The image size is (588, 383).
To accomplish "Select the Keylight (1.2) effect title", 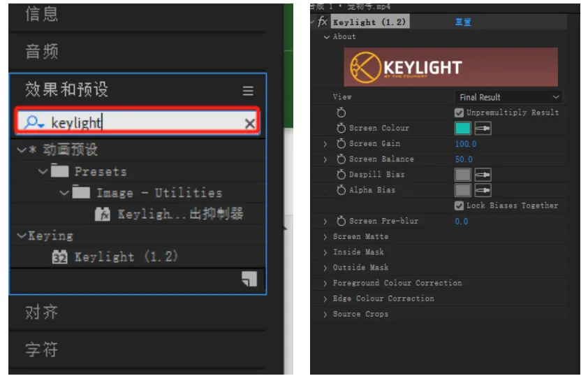I will [369, 22].
